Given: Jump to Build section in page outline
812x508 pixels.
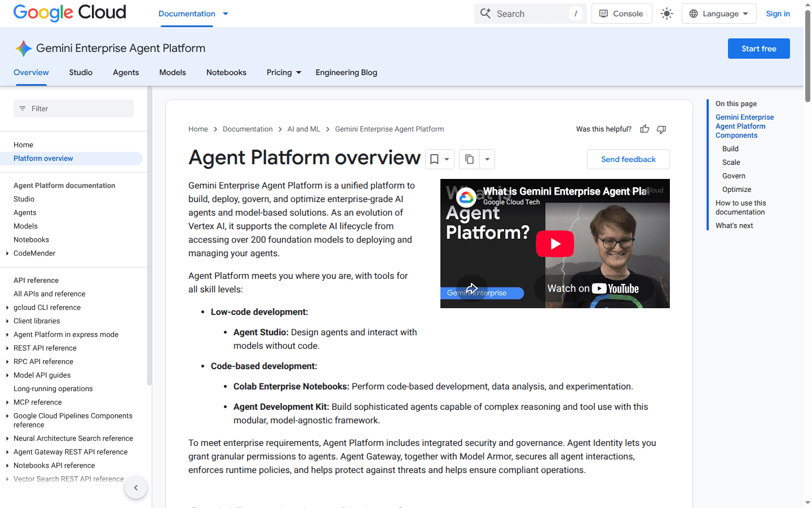Looking at the screenshot, I should (730, 149).
